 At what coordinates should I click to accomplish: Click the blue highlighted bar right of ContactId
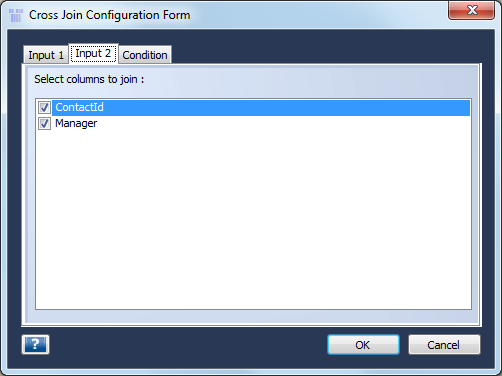[287, 108]
